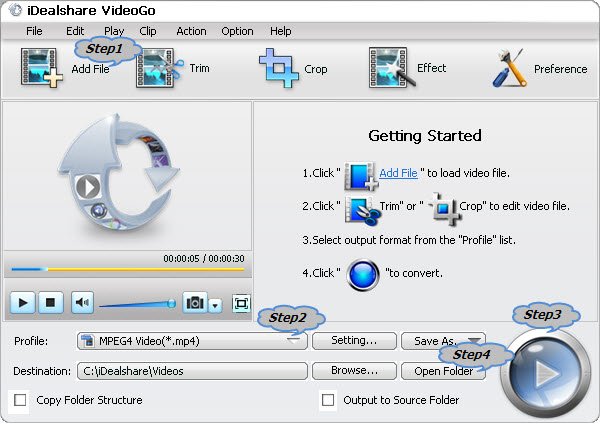Viewport: 600px width, 423px height.
Task: Click the Getting Started heading
Action: (425, 136)
